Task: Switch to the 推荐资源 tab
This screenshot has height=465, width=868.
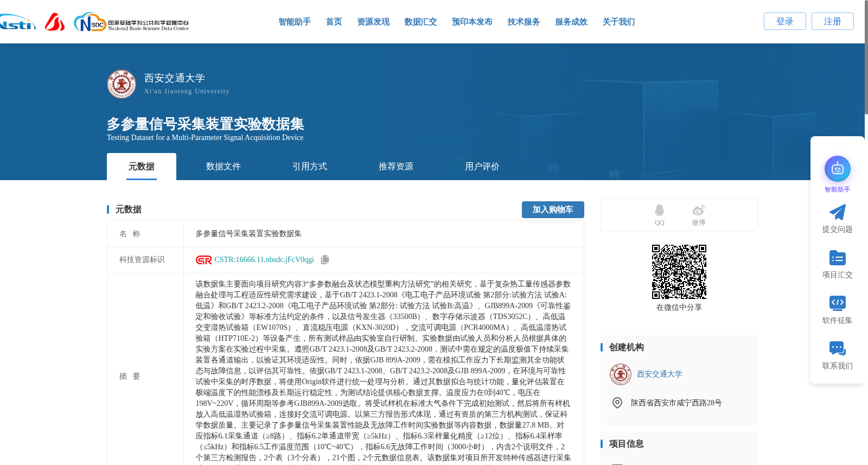Action: coord(396,167)
